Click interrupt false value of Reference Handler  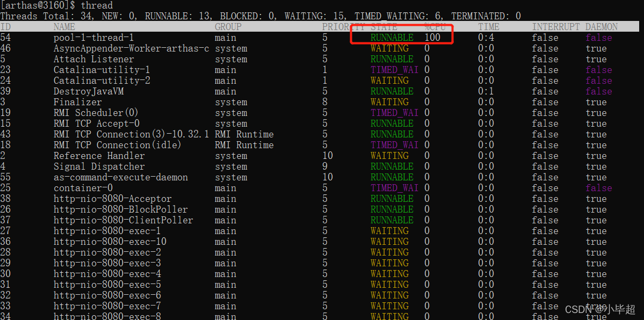[545, 156]
